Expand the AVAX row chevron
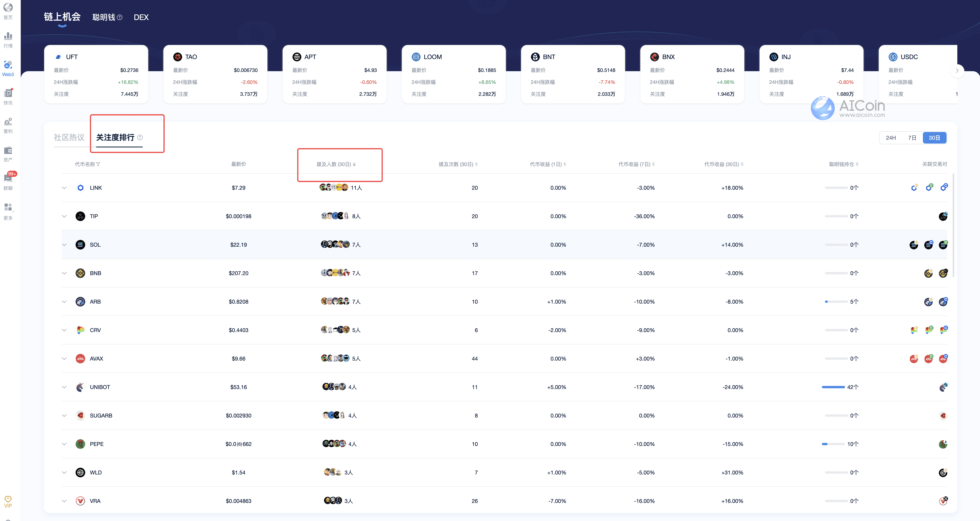This screenshot has height=521, width=980. point(64,358)
